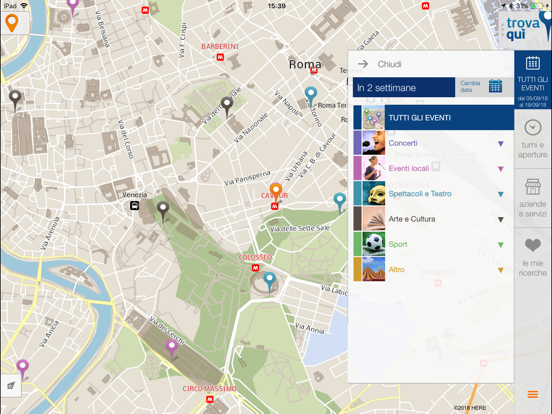Tap the compass locate button

11,385
